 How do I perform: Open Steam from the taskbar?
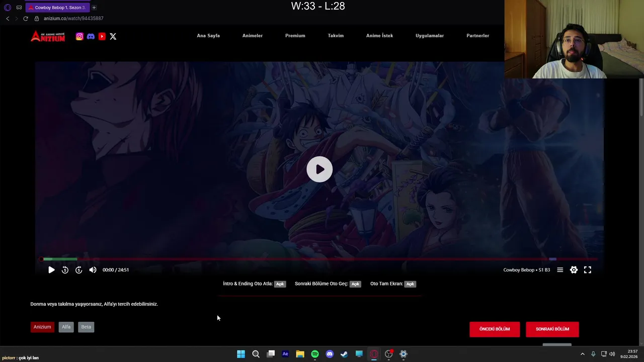[x=344, y=354]
